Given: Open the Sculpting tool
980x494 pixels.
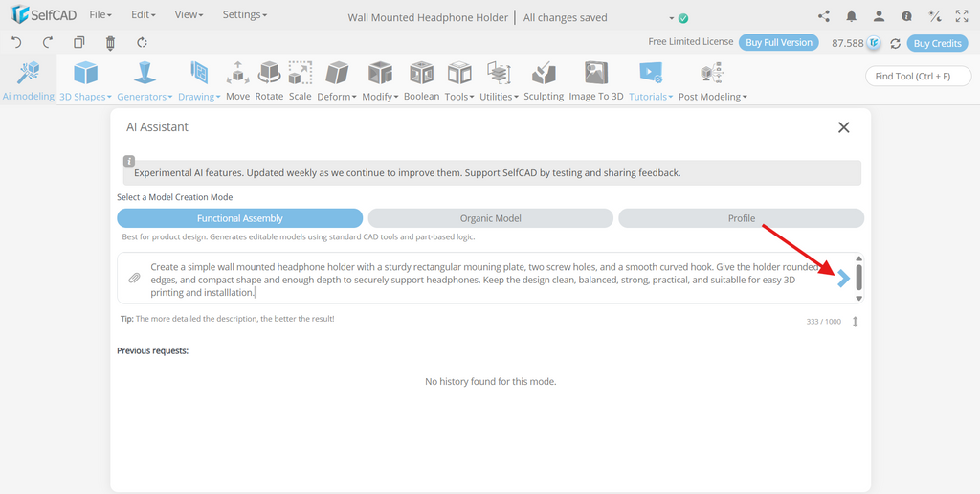Looking at the screenshot, I should [544, 80].
